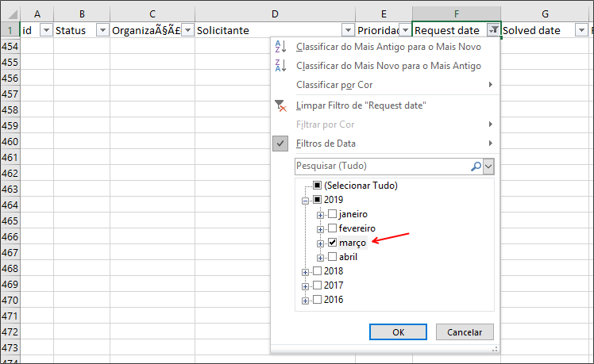
Task: Choose Classificar do Mais Novo para o Mais Antigo
Action: pyautogui.click(x=385, y=66)
